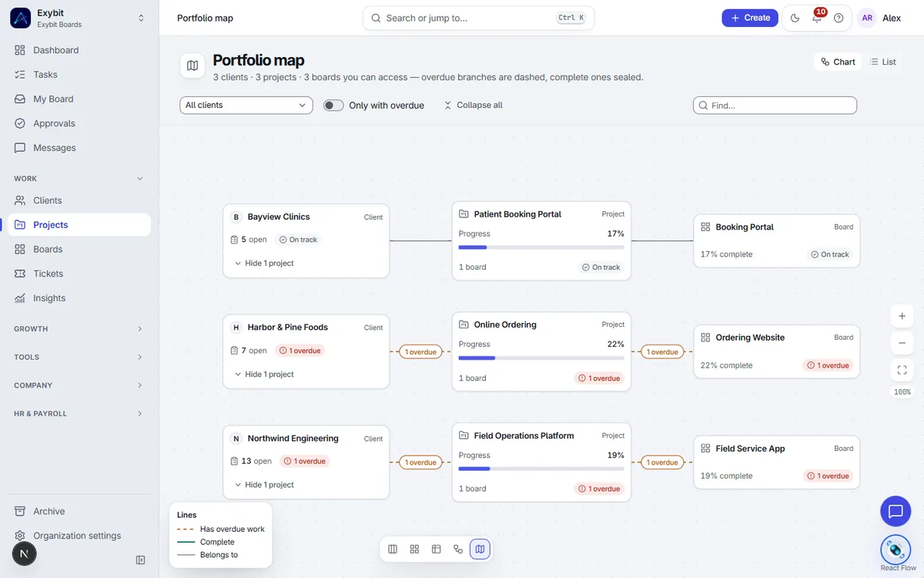Hide 1 project under Bayview Clinics
The width and height of the screenshot is (924, 578).
click(x=264, y=264)
